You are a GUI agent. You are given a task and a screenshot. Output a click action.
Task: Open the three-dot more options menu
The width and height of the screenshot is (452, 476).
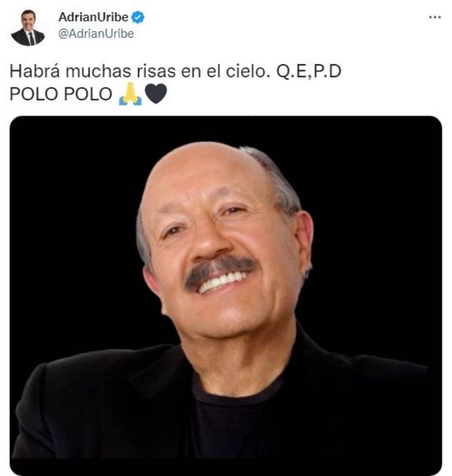(x=434, y=17)
